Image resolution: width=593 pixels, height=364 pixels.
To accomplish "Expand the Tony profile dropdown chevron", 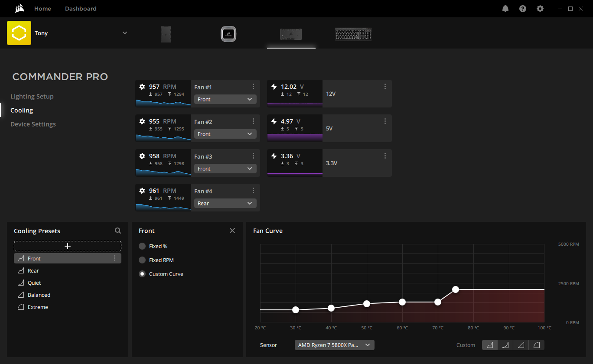I will [x=125, y=33].
